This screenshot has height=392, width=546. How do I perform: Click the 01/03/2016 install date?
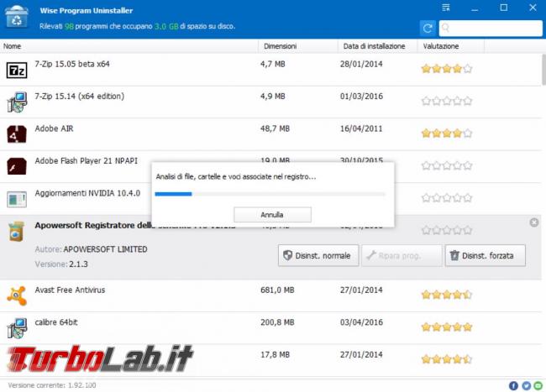(x=361, y=97)
